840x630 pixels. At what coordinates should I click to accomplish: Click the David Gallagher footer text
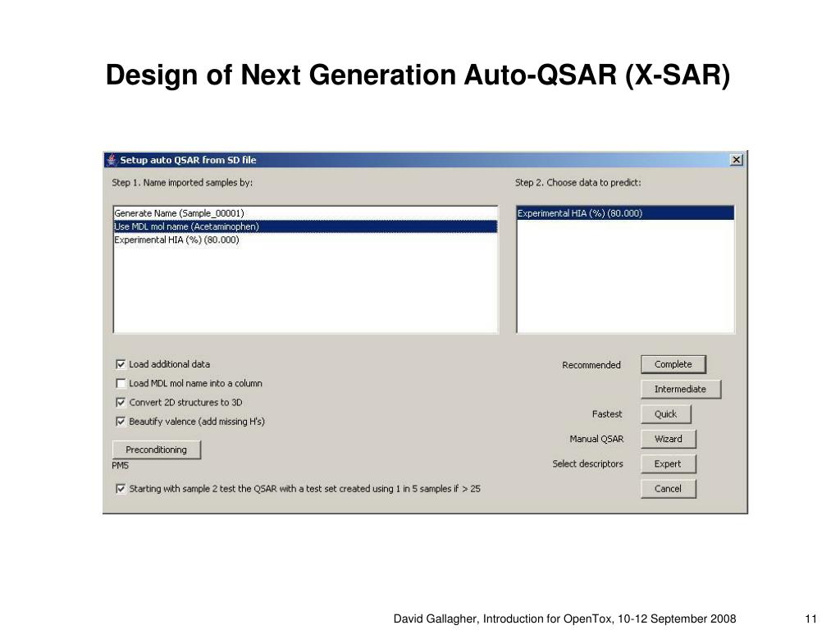click(x=564, y=619)
